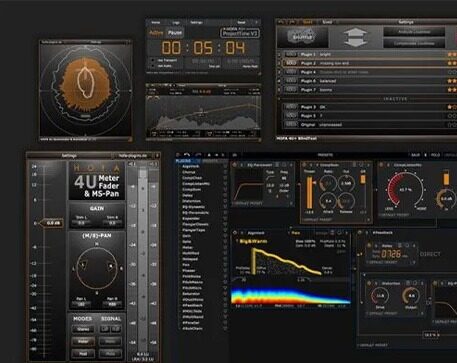The width and height of the screenshot is (457, 363).
Task: Click Active in the ProjectTime window
Action: pyautogui.click(x=156, y=33)
